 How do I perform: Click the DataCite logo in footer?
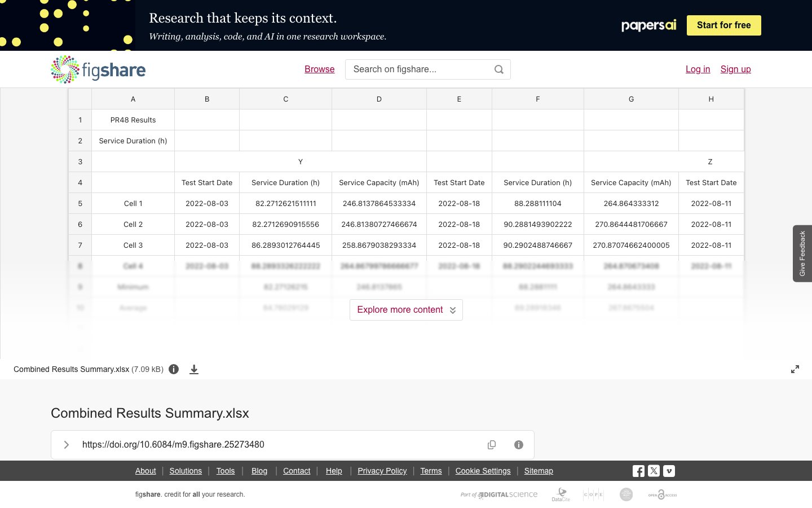click(561, 494)
